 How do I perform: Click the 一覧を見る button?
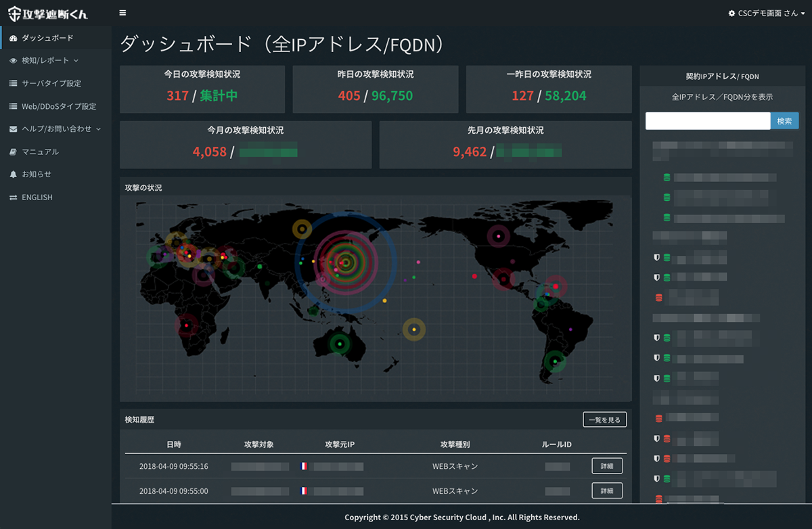click(x=604, y=420)
